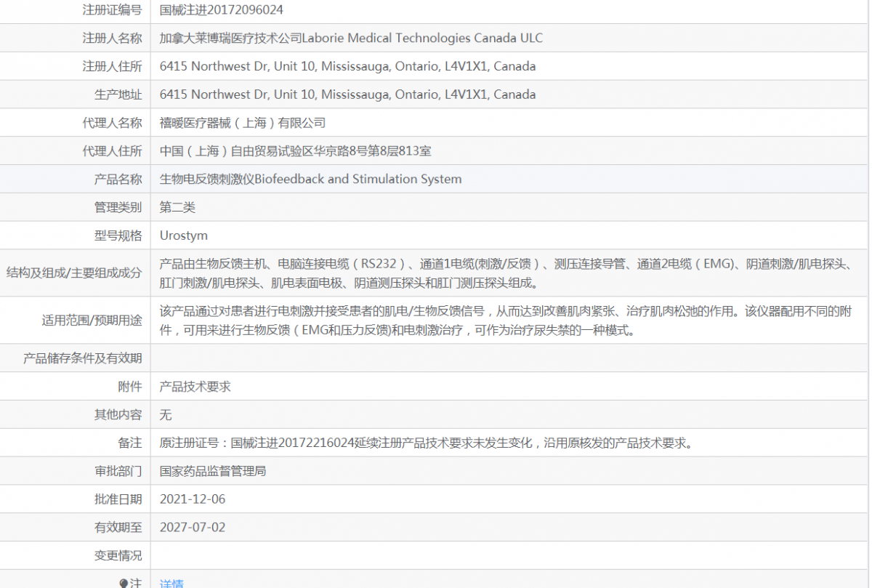872x588 pixels.
Task: Click the 生产地址 label
Action: 118,94
